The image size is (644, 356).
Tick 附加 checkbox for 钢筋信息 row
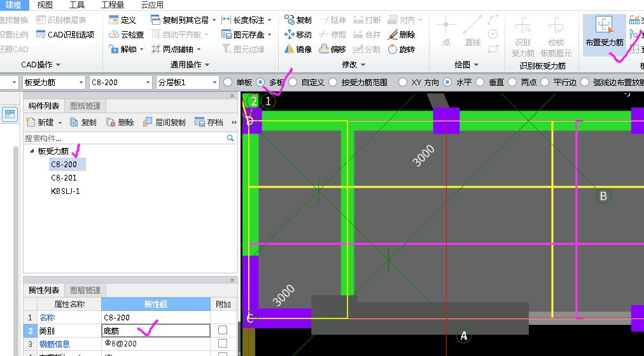[x=223, y=343]
